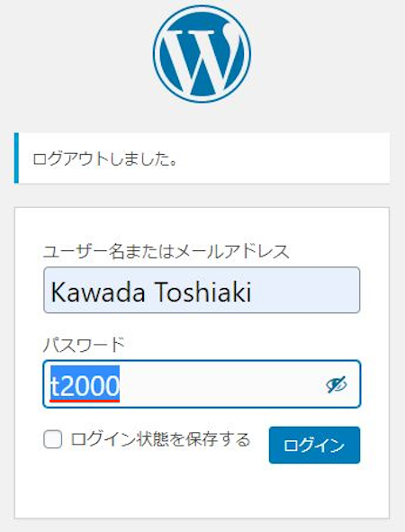
Task: Focus the ユーザー名またはメールアドレス input field
Action: pos(202,290)
